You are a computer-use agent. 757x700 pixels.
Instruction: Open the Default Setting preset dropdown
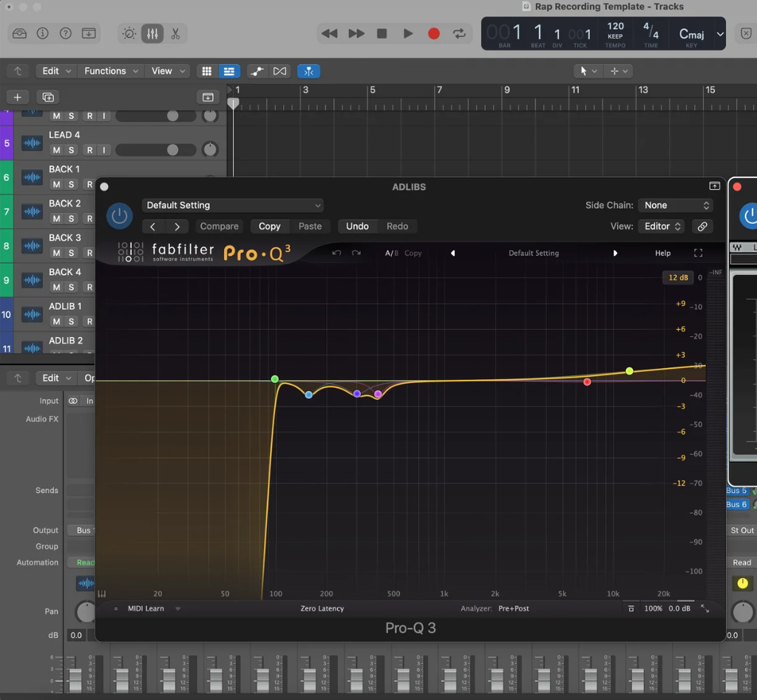tap(233, 205)
